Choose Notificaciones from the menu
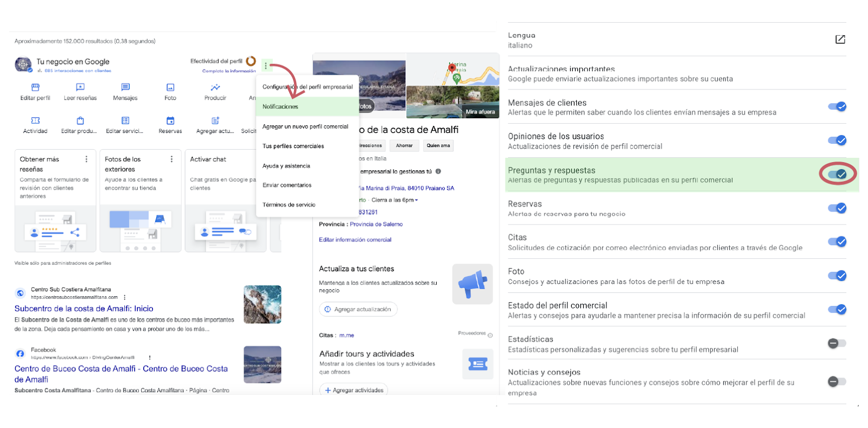Image resolution: width=868 pixels, height=428 pixels. click(308, 106)
